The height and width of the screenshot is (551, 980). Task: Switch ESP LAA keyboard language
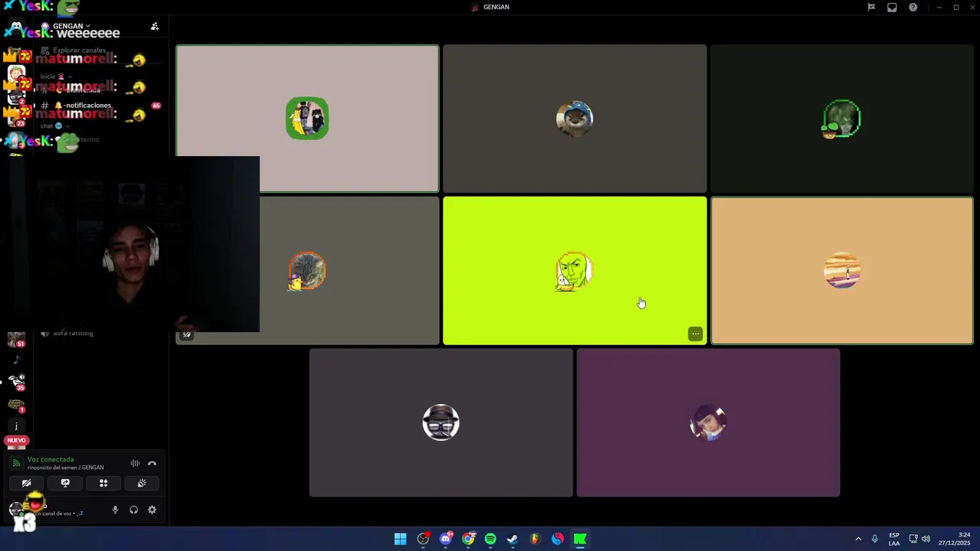[x=894, y=539]
